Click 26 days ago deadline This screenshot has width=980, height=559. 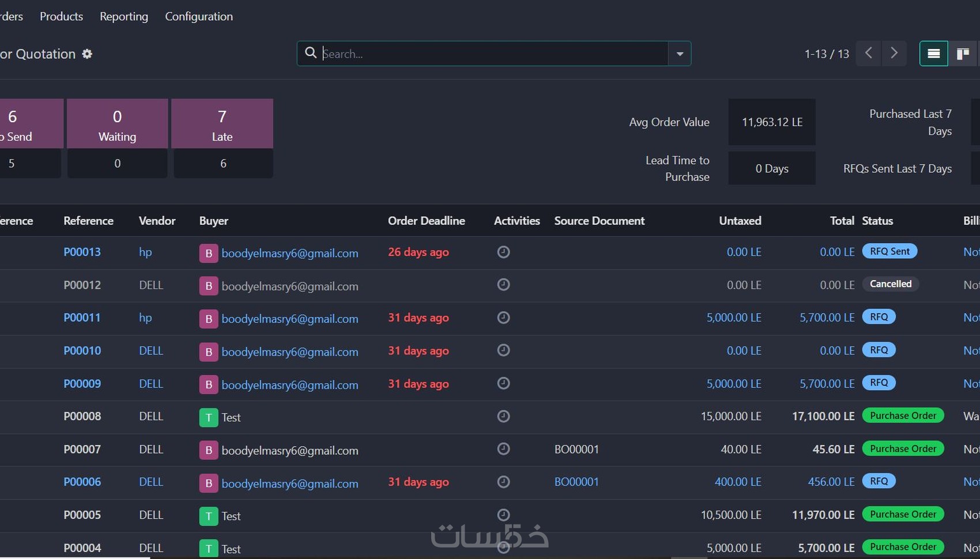click(x=419, y=252)
